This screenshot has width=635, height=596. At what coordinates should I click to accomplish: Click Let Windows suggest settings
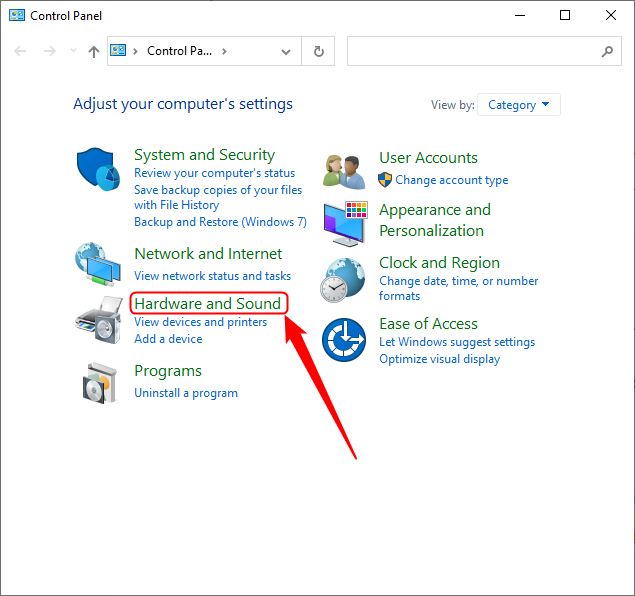(457, 342)
